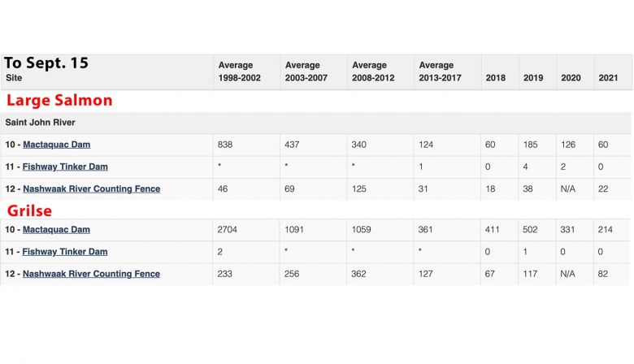Select the cell showing 2704
Viewport: 634px width, 364px height.
[228, 230]
